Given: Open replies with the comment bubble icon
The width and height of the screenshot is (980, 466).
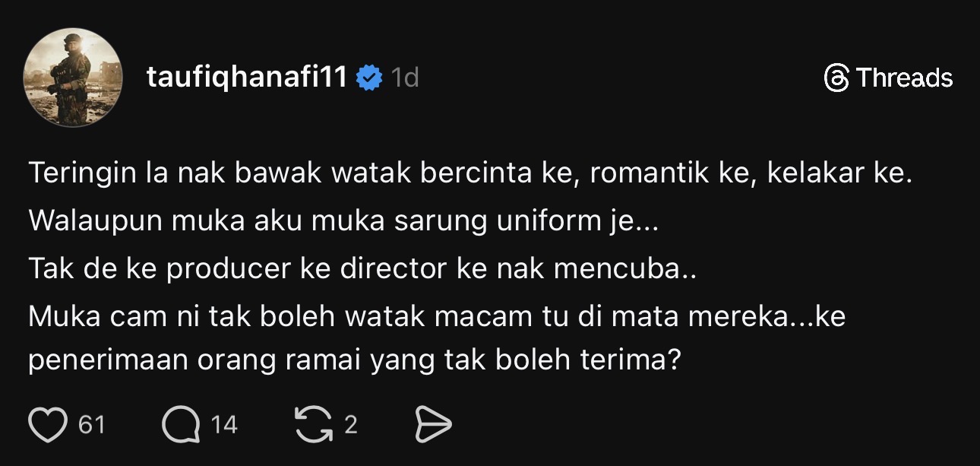Looking at the screenshot, I should coord(179,425).
